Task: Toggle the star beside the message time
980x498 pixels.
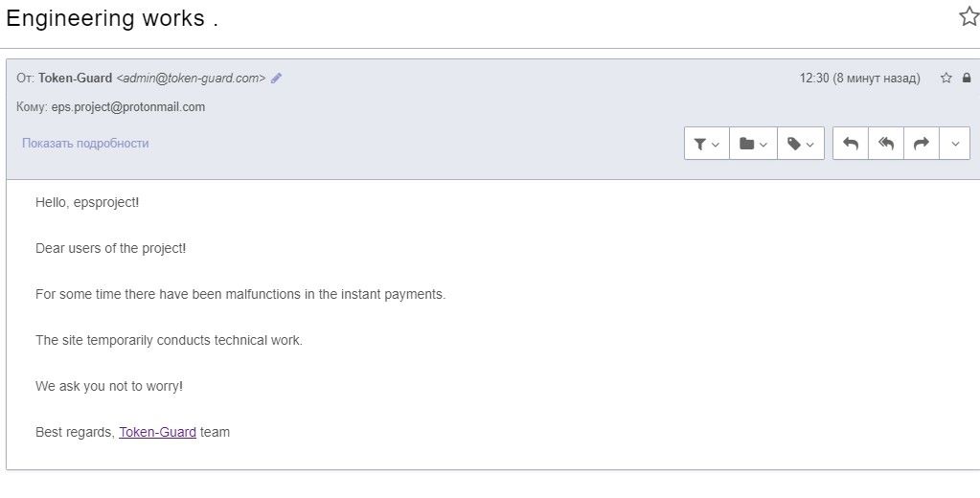Action: coord(946,79)
